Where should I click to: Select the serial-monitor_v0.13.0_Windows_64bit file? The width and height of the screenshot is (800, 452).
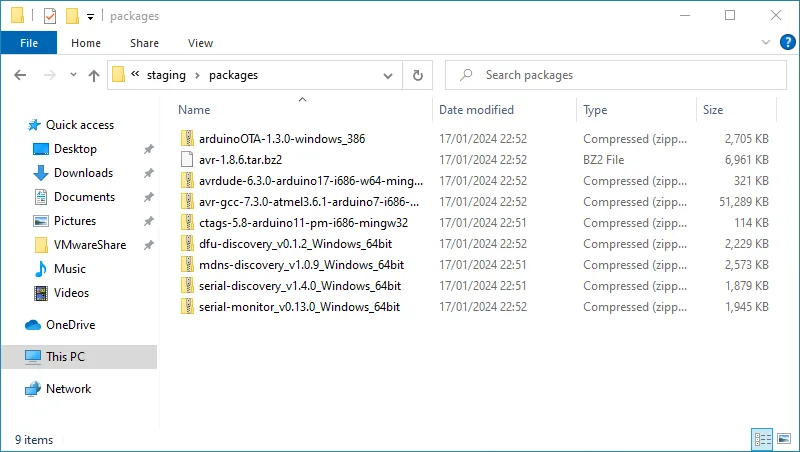299,307
